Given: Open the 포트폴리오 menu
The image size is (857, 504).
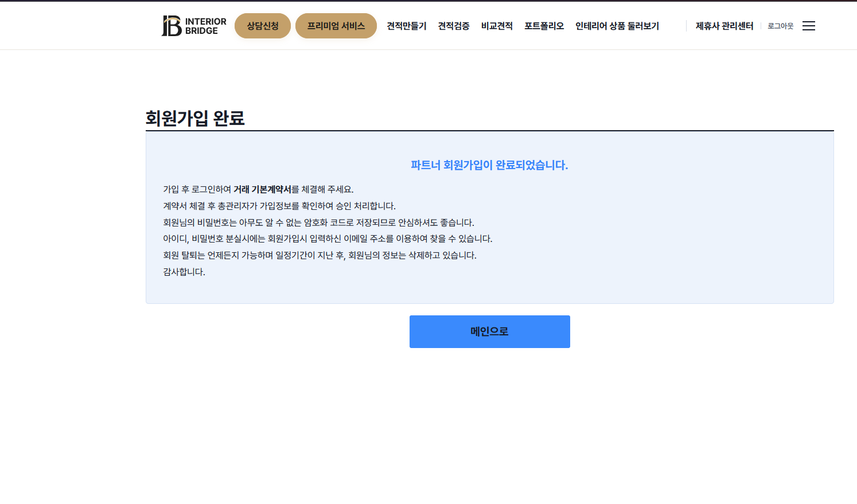Looking at the screenshot, I should 544,26.
